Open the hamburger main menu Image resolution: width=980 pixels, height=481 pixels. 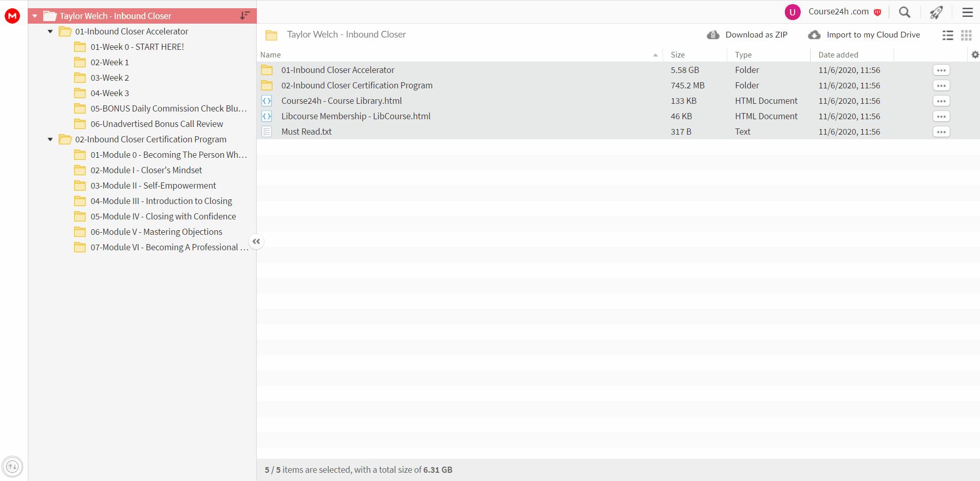pyautogui.click(x=968, y=12)
